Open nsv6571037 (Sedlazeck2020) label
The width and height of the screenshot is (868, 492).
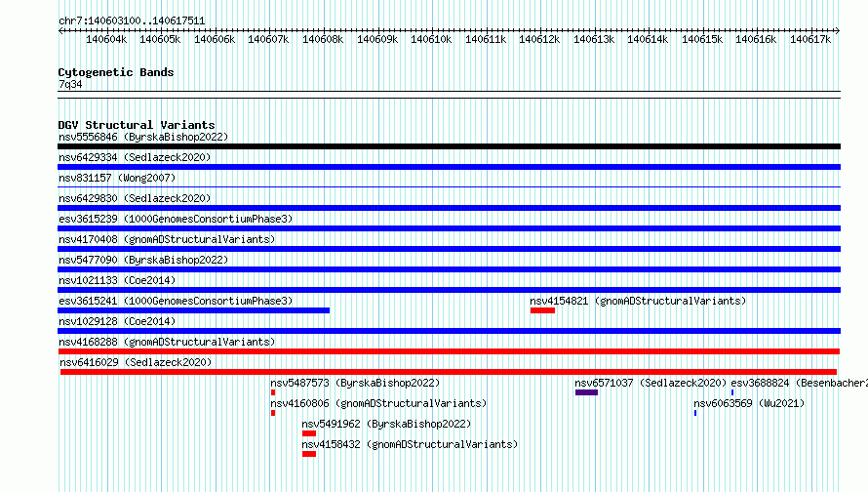[x=651, y=383]
